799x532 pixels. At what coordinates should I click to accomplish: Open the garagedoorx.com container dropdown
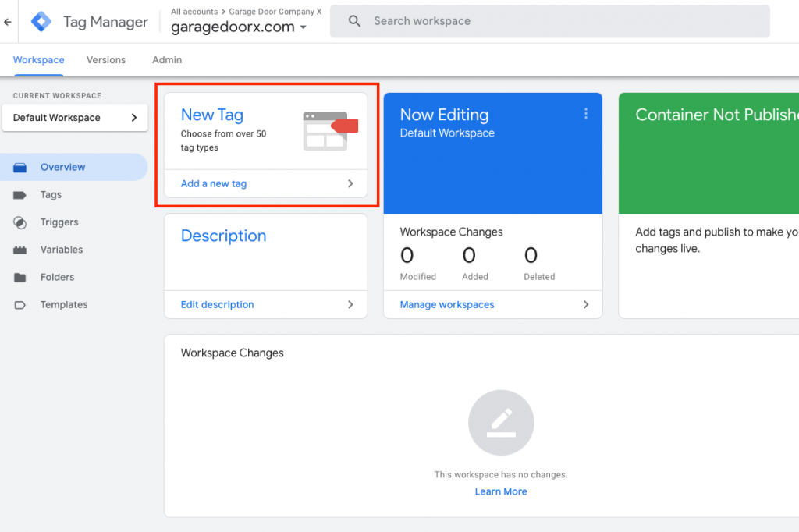(x=239, y=27)
